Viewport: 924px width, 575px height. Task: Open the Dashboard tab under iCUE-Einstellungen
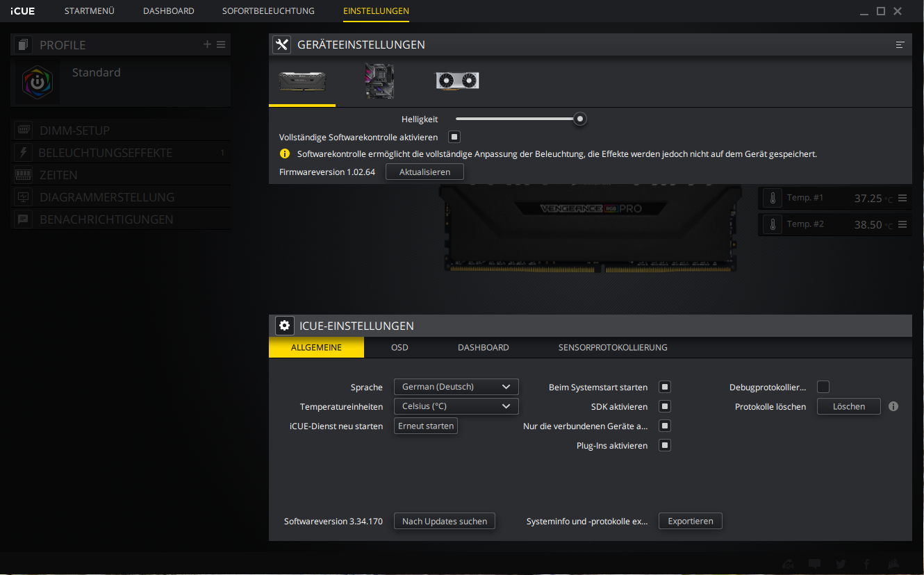pos(484,347)
